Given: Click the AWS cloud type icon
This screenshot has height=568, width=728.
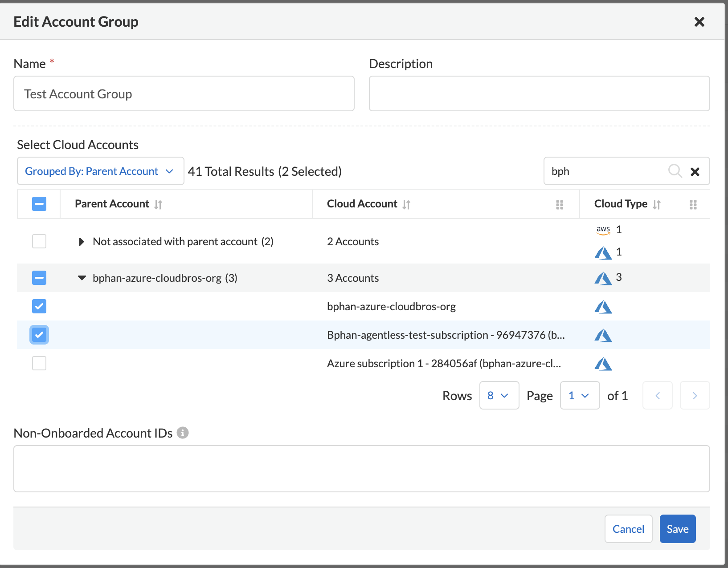Looking at the screenshot, I should [603, 230].
